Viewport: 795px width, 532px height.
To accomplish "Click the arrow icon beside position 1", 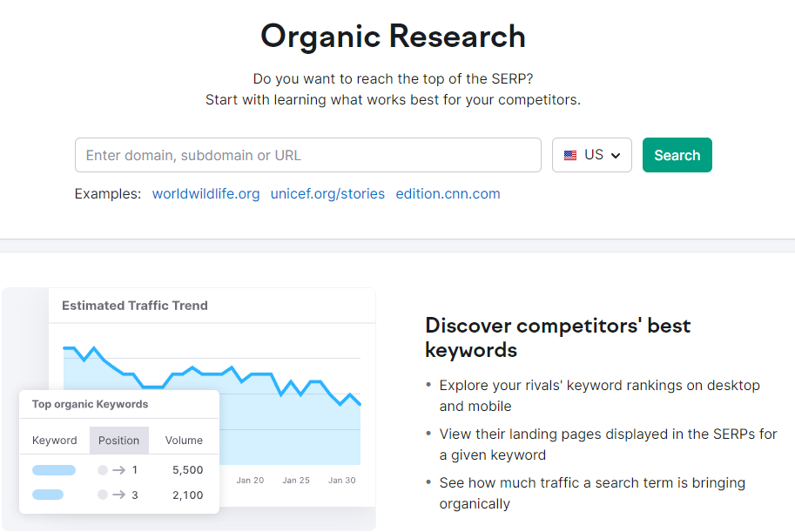I will click(x=118, y=470).
